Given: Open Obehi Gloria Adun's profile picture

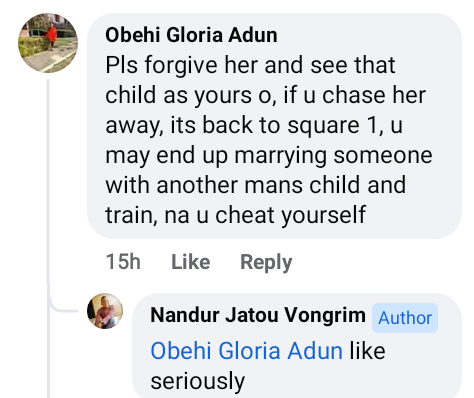Looking at the screenshot, I should (48, 43).
